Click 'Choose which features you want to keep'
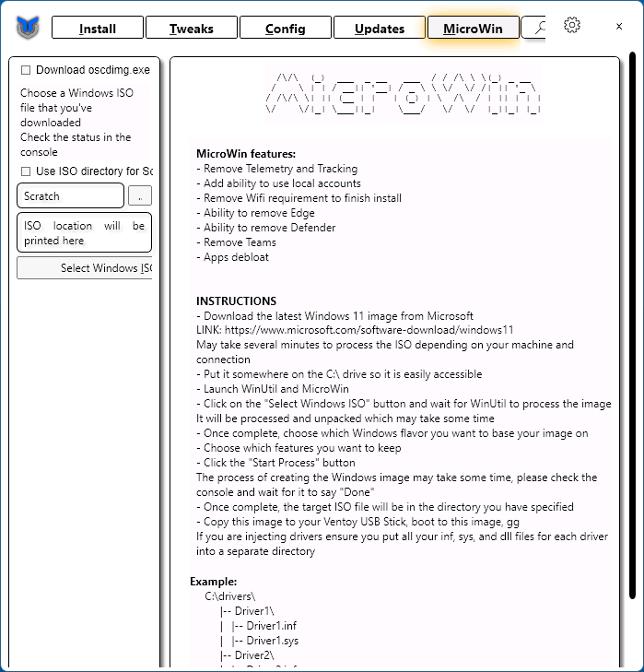This screenshot has height=672, width=644. tap(299, 448)
